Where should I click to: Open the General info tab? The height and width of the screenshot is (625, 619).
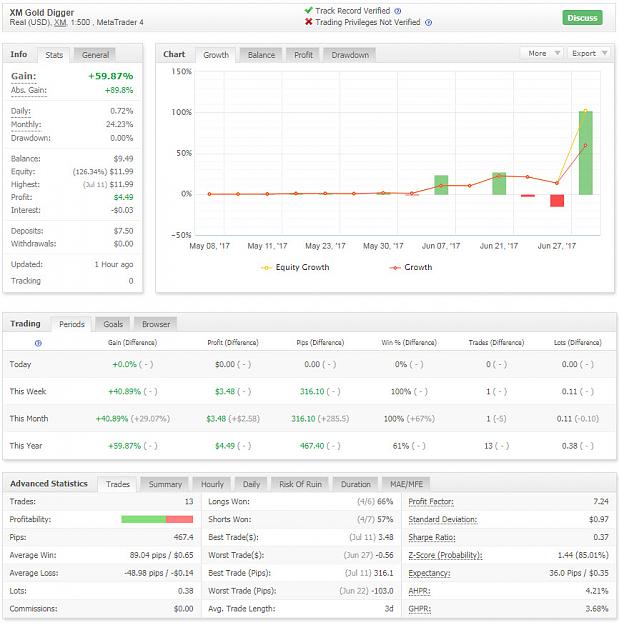tap(95, 55)
